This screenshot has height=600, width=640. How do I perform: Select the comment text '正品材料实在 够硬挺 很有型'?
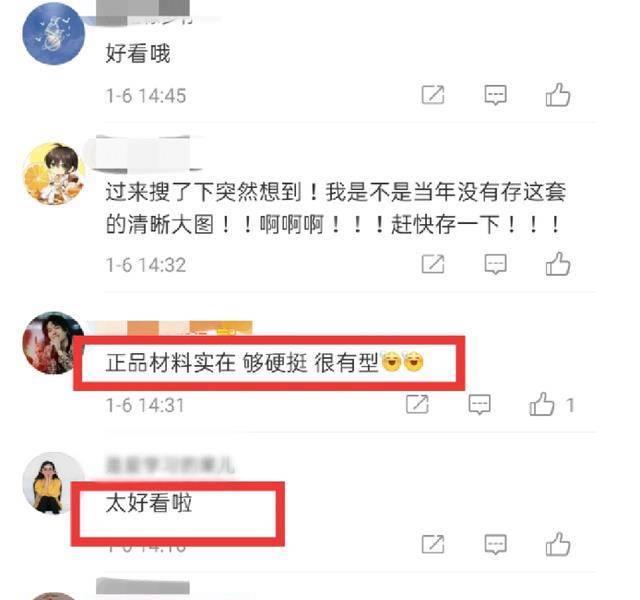[x=242, y=362]
